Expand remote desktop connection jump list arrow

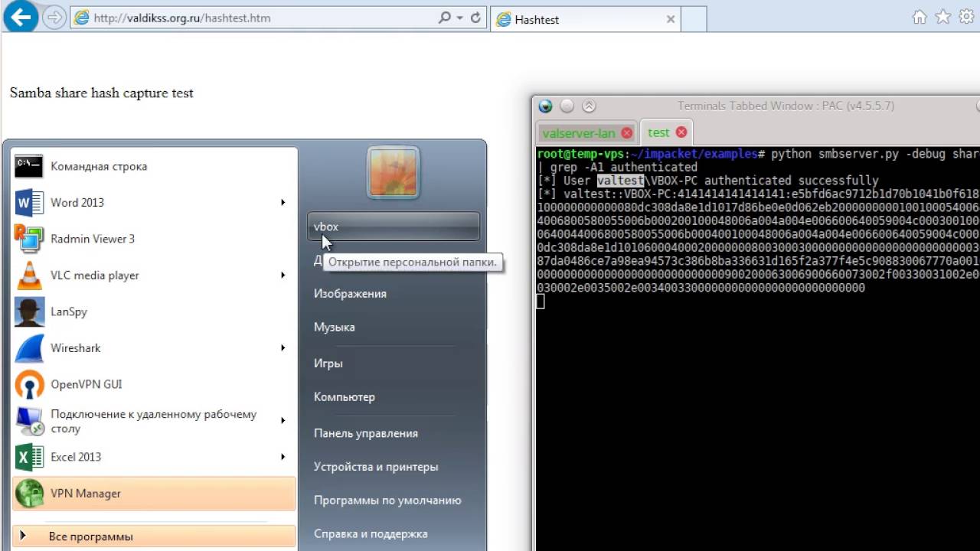point(283,421)
